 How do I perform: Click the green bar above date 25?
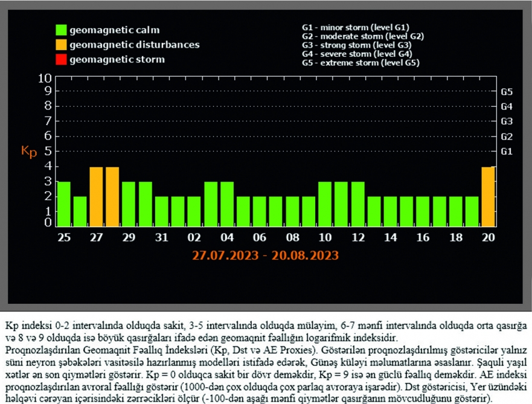point(64,204)
